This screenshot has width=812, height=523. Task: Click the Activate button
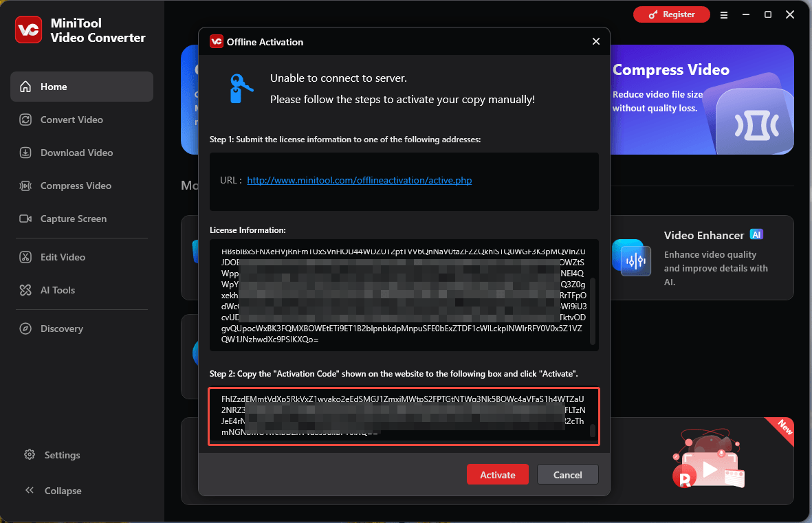(498, 474)
